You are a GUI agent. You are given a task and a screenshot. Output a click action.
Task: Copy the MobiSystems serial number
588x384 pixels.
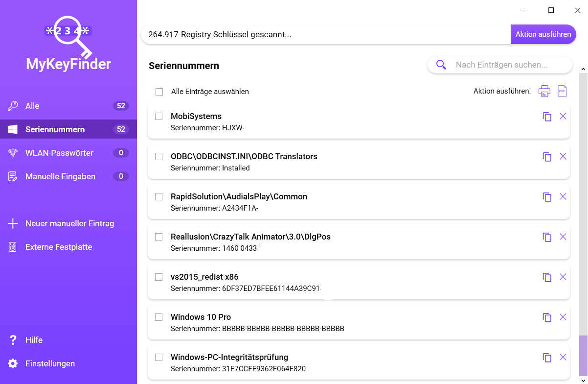point(547,117)
